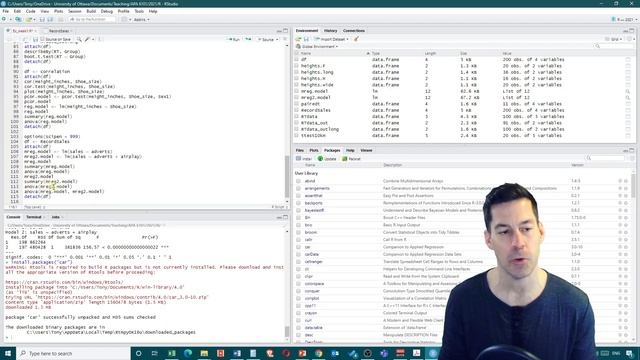Open the File menu
The height and width of the screenshot is (360, 640).
point(5,11)
